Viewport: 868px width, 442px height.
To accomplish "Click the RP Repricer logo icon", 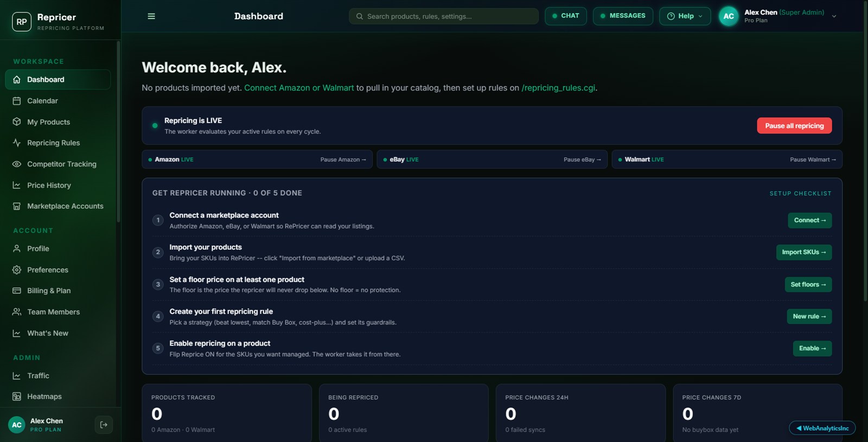I will click(x=22, y=22).
